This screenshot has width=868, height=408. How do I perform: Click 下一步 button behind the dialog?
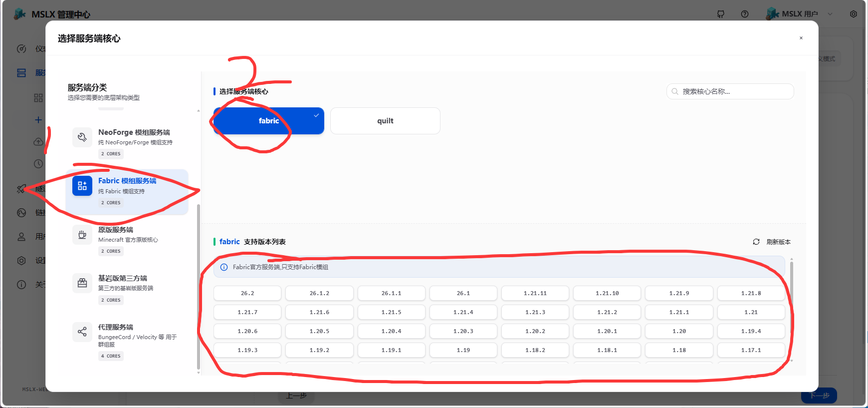pyautogui.click(x=819, y=396)
